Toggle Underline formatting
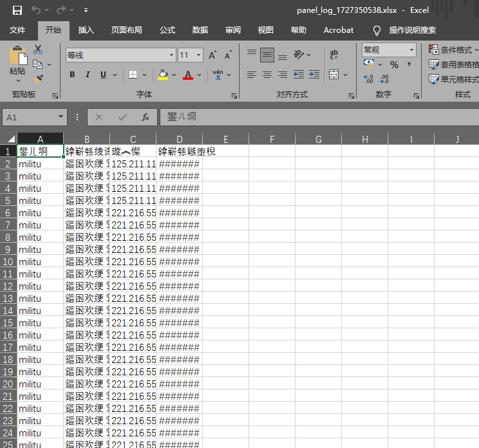 click(x=103, y=75)
